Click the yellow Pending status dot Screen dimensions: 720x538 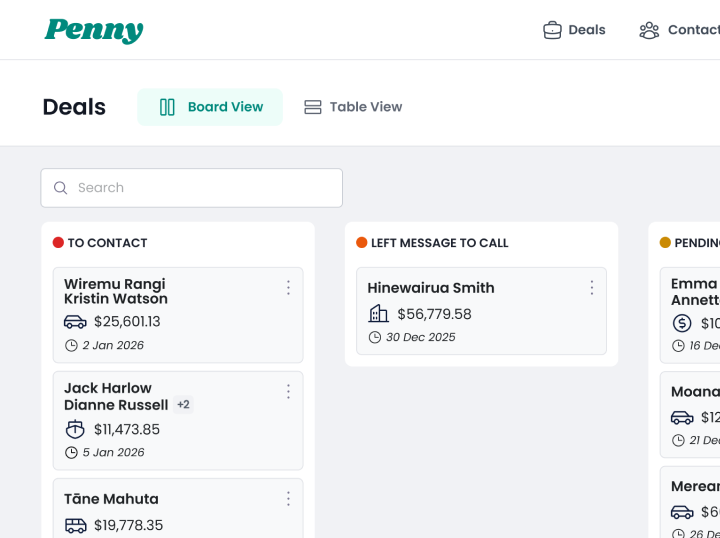pyautogui.click(x=665, y=242)
